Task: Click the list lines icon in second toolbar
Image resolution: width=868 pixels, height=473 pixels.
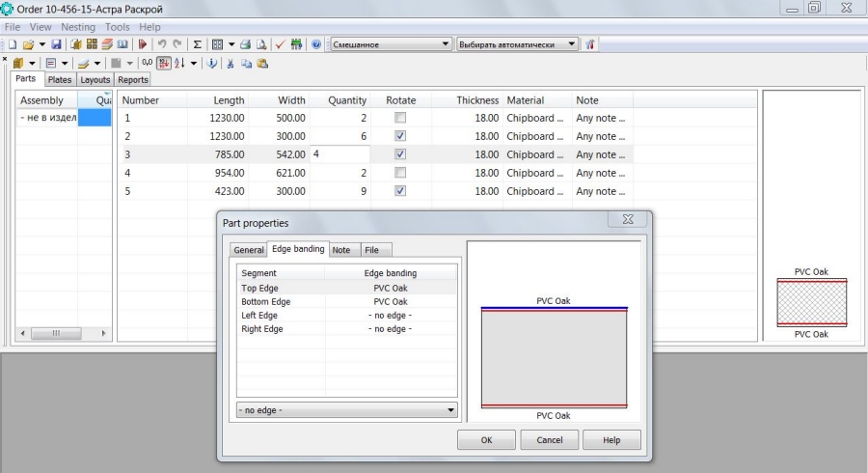Action: (51, 63)
